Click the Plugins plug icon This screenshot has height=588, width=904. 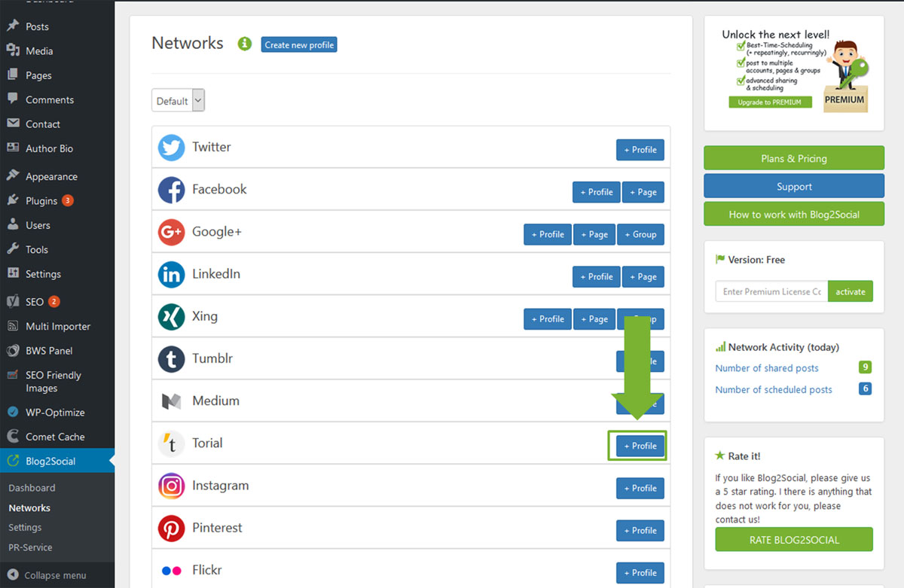13,200
